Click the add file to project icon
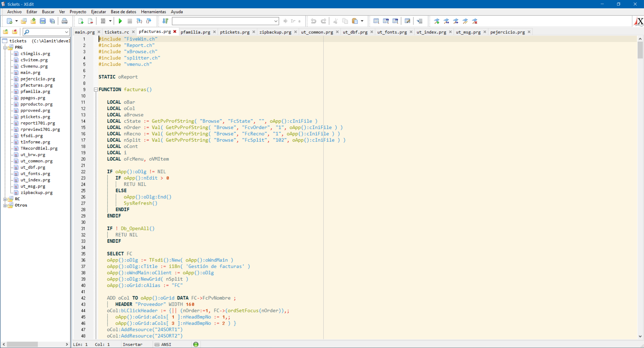The image size is (644, 348). pyautogui.click(x=81, y=21)
